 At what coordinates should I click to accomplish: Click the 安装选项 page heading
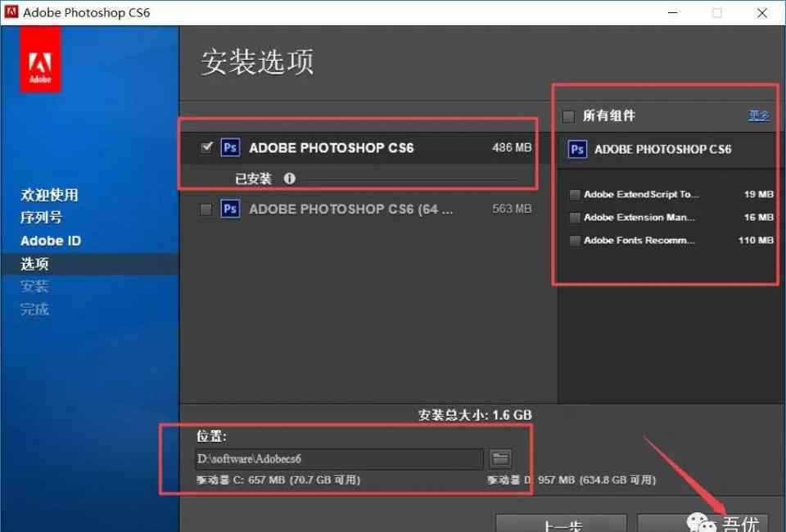coord(257,62)
